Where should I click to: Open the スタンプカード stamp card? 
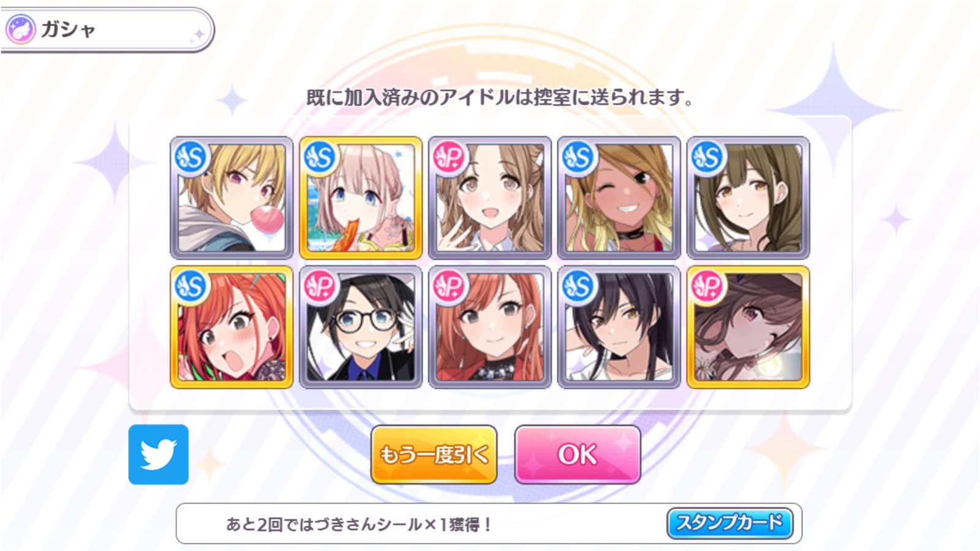tap(729, 523)
